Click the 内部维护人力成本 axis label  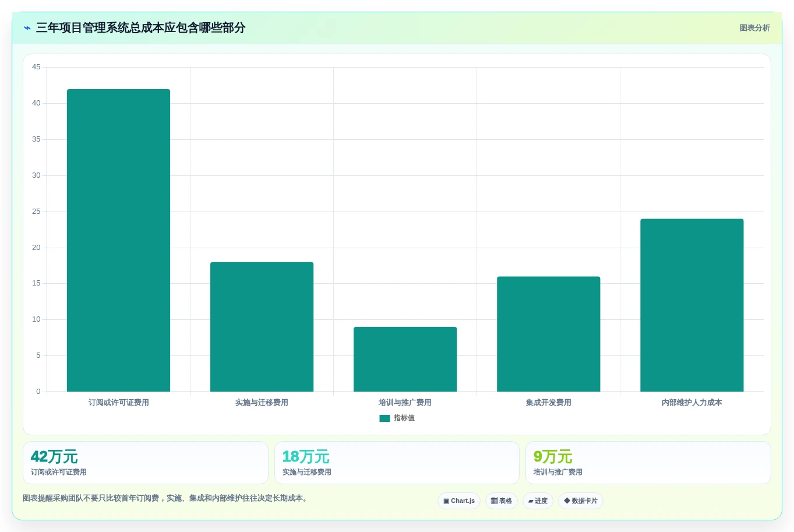(691, 403)
